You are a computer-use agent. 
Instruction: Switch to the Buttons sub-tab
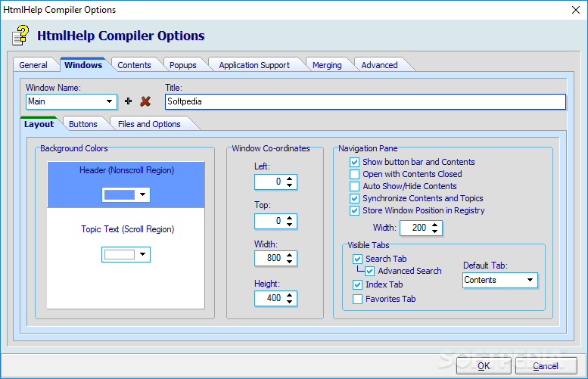pos(83,124)
